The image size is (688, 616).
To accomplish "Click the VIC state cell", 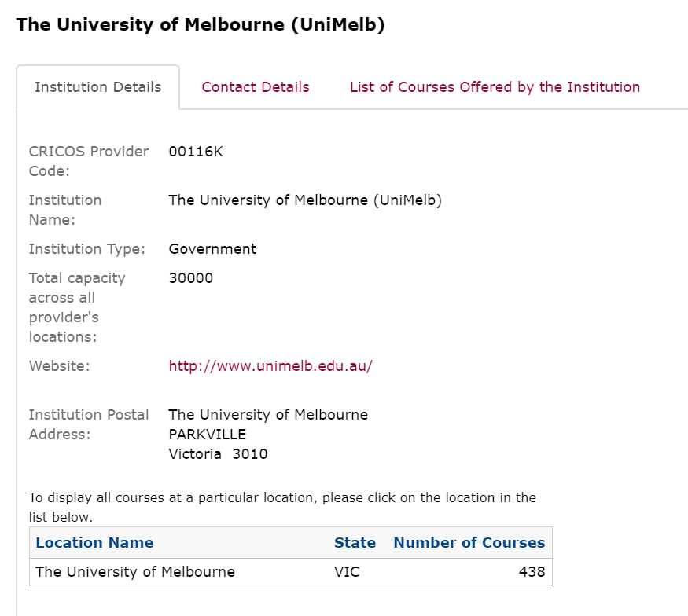I will coord(347,571).
